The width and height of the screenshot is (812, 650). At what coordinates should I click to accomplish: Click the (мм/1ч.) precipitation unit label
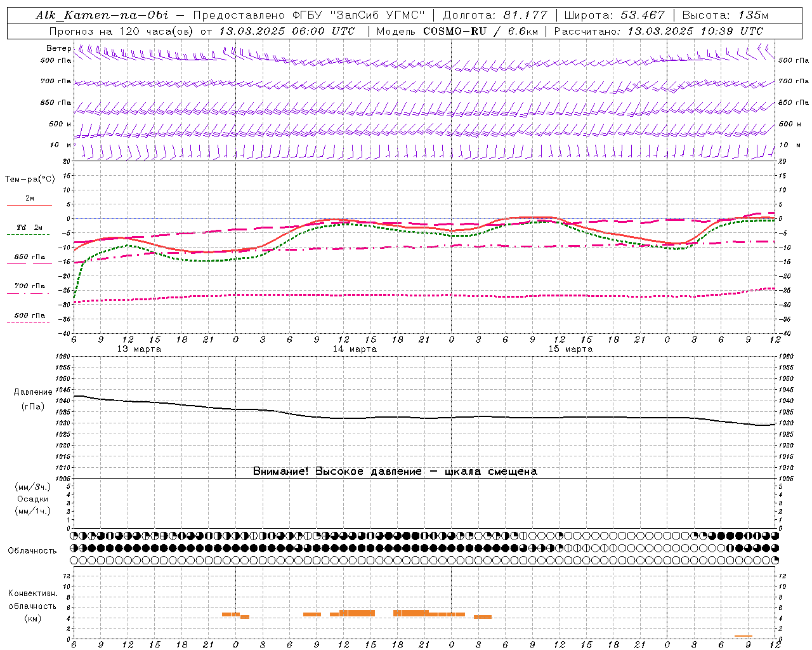(33, 511)
